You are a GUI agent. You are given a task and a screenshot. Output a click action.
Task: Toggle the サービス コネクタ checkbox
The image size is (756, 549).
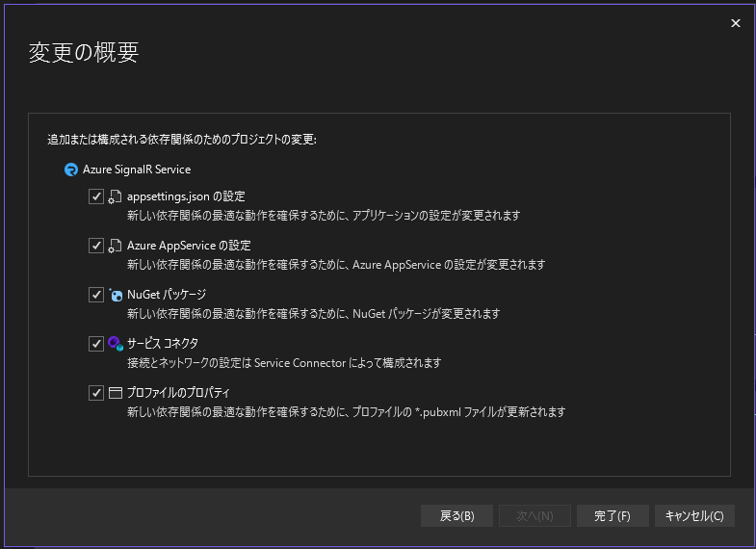96,344
